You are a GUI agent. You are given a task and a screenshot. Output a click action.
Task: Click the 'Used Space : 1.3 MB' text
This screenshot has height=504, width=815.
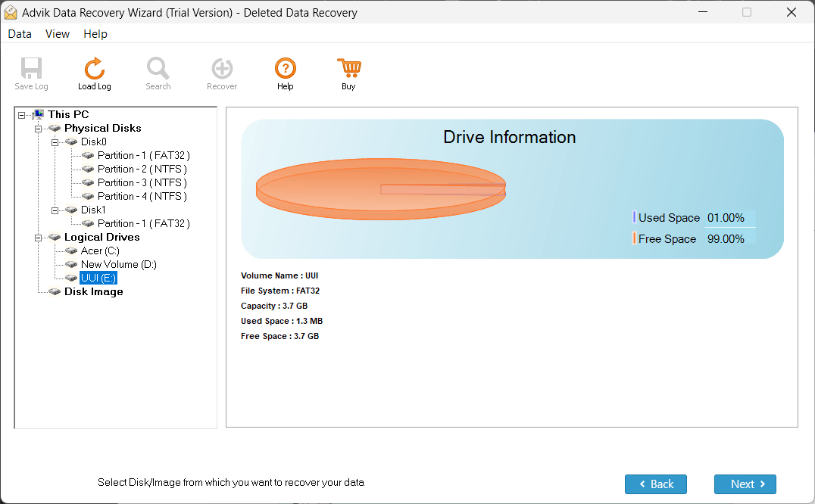pos(282,321)
